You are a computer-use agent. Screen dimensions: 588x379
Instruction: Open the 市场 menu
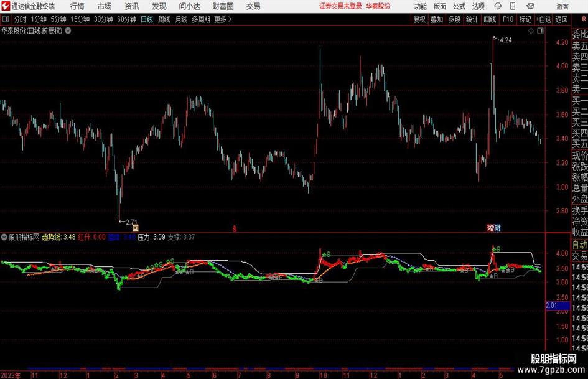pos(105,6)
